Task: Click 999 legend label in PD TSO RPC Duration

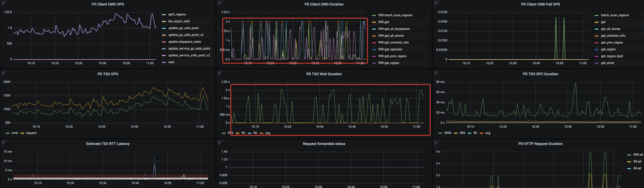Action: pos(462,133)
